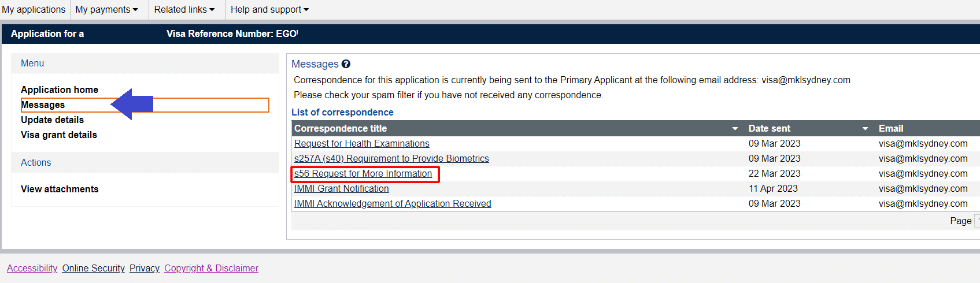Click View attachments under Actions
The image size is (980, 283).
coord(60,189)
